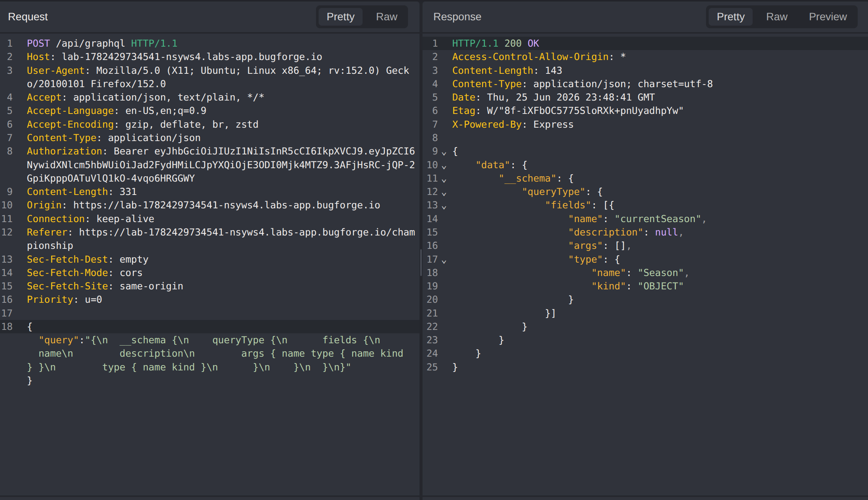The image size is (868, 500).
Task: Click the request Content-Type header
Action: pyautogui.click(x=113, y=138)
